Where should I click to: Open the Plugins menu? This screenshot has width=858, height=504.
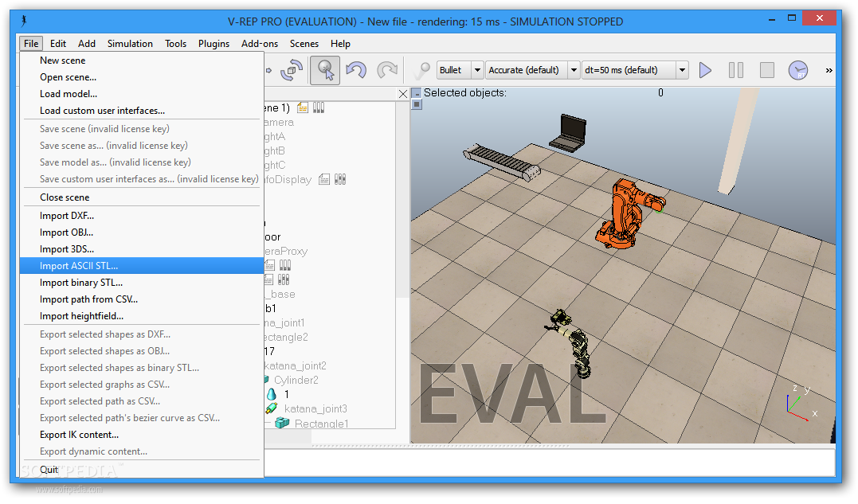214,44
